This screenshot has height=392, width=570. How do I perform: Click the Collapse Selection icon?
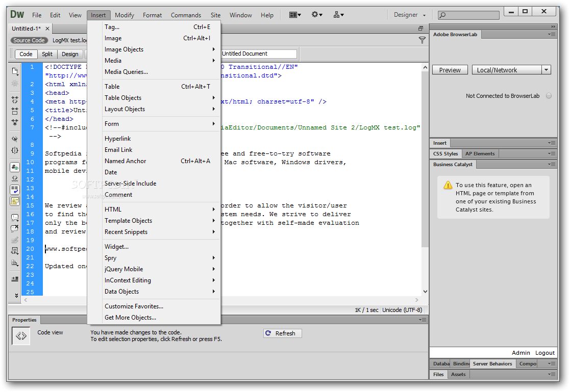pos(14,111)
